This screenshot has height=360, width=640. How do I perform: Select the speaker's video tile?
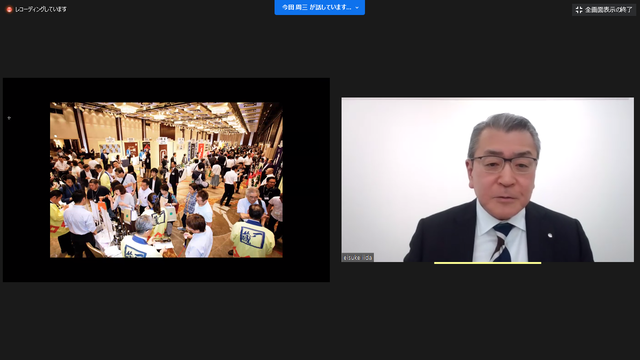tap(487, 180)
